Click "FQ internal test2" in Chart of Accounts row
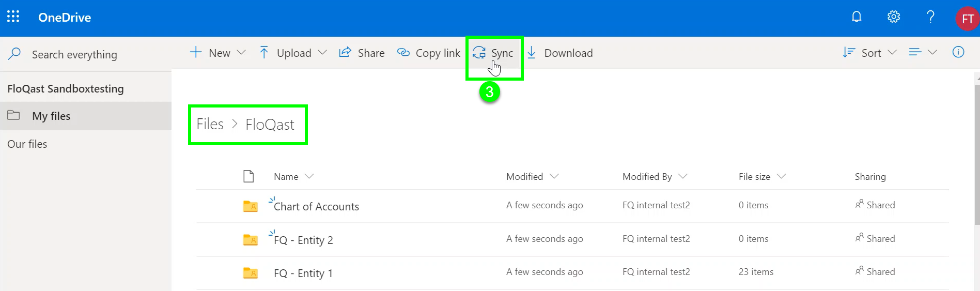Viewport: 980px width, 291px height. pyautogui.click(x=656, y=205)
